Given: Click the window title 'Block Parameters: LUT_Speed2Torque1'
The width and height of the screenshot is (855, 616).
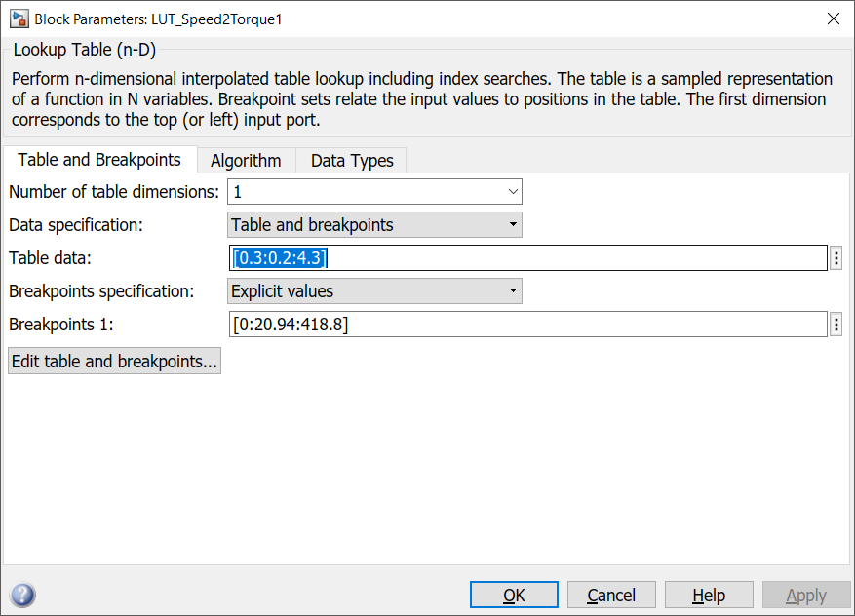Looking at the screenshot, I should 158,19.
